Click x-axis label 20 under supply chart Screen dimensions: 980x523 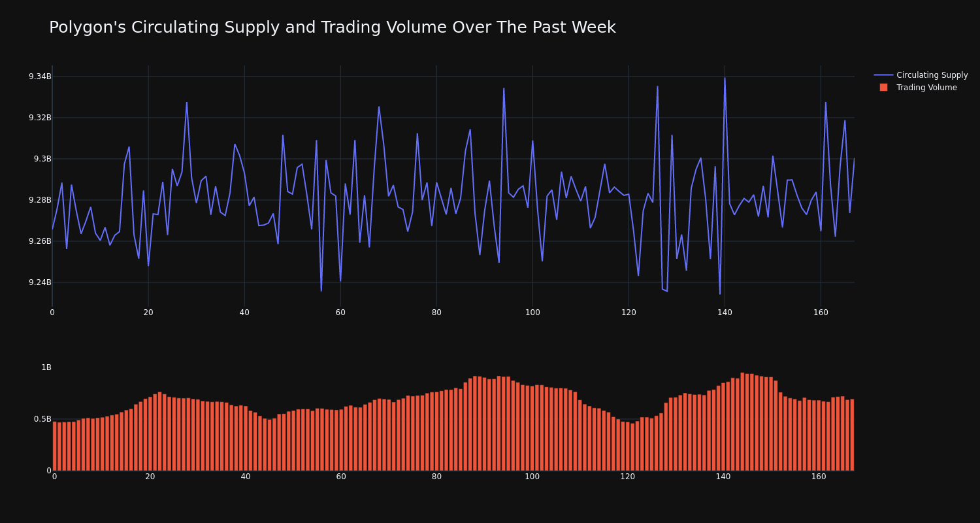[148, 312]
